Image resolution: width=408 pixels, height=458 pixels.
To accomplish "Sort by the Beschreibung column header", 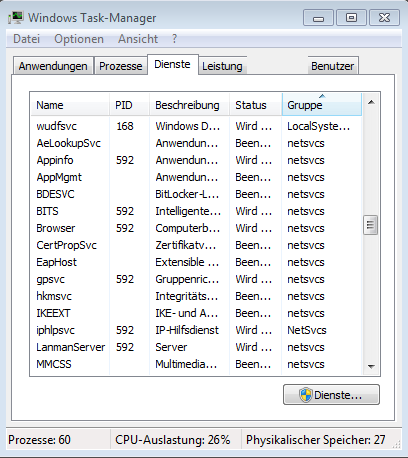I will tap(189, 105).
